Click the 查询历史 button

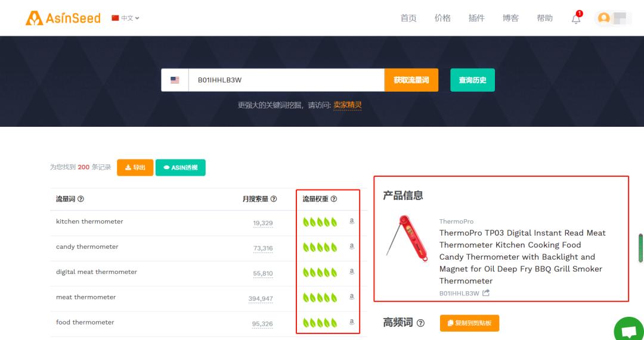click(473, 80)
